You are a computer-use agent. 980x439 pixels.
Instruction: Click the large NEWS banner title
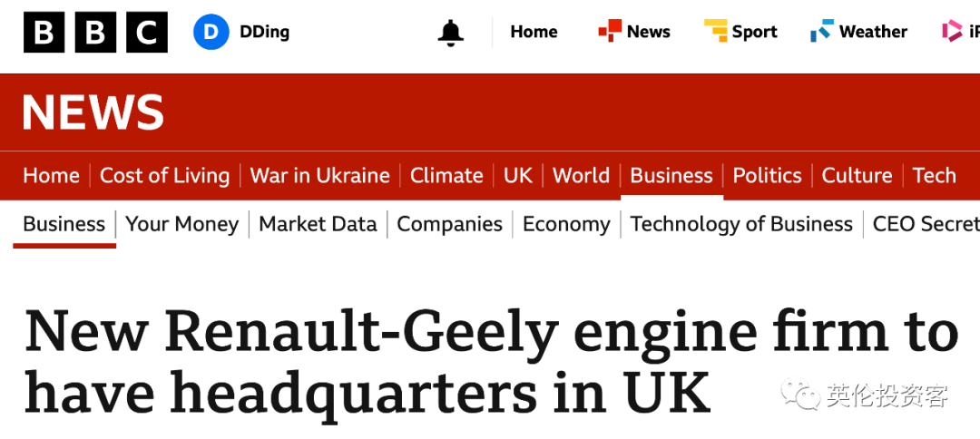[x=93, y=113]
